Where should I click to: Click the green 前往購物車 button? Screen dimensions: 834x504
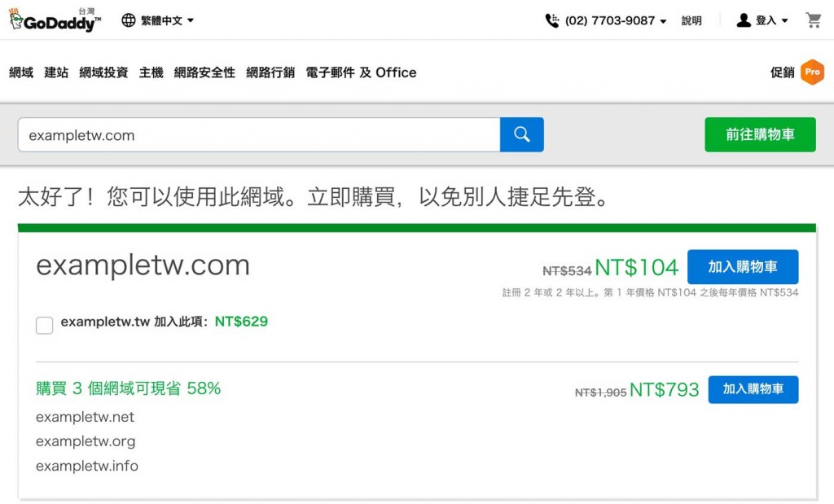point(760,134)
